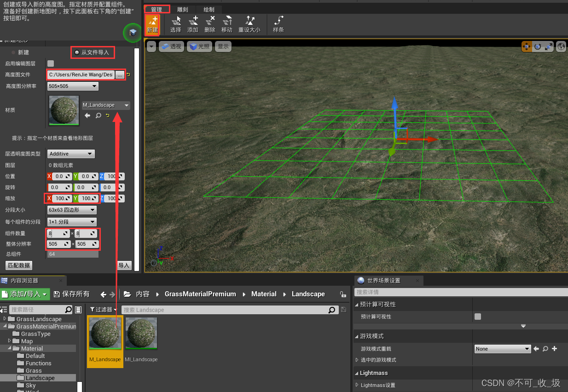
Task: Click the 导入 button
Action: pos(124,265)
